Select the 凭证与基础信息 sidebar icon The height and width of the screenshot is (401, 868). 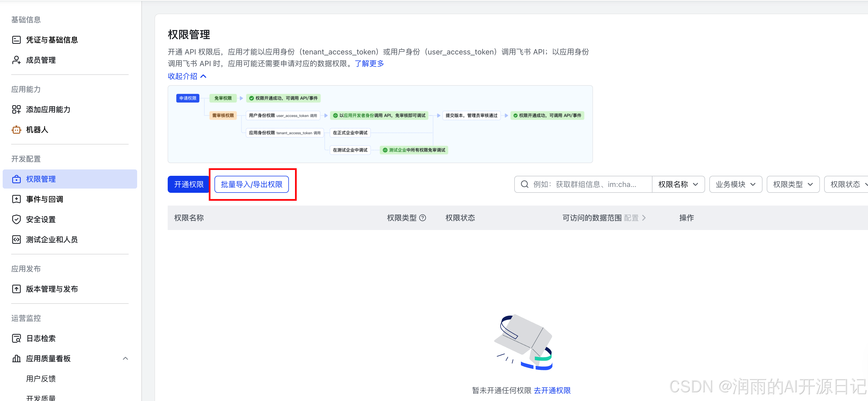16,39
